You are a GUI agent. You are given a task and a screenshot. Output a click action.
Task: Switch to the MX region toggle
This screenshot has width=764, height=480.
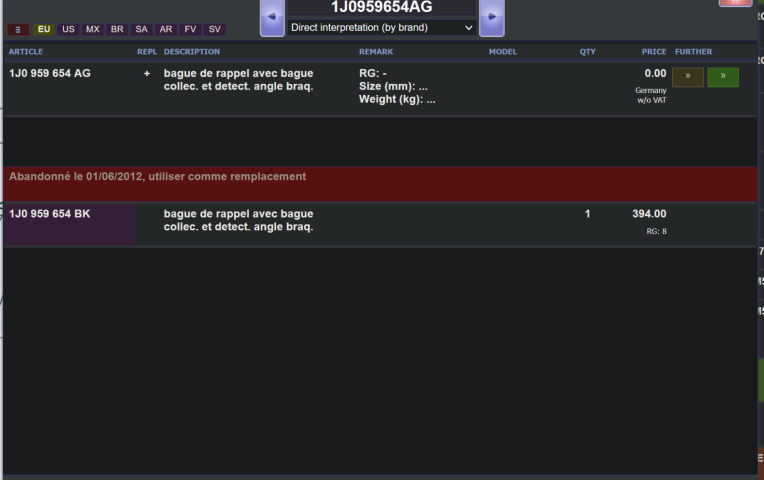[93, 30]
